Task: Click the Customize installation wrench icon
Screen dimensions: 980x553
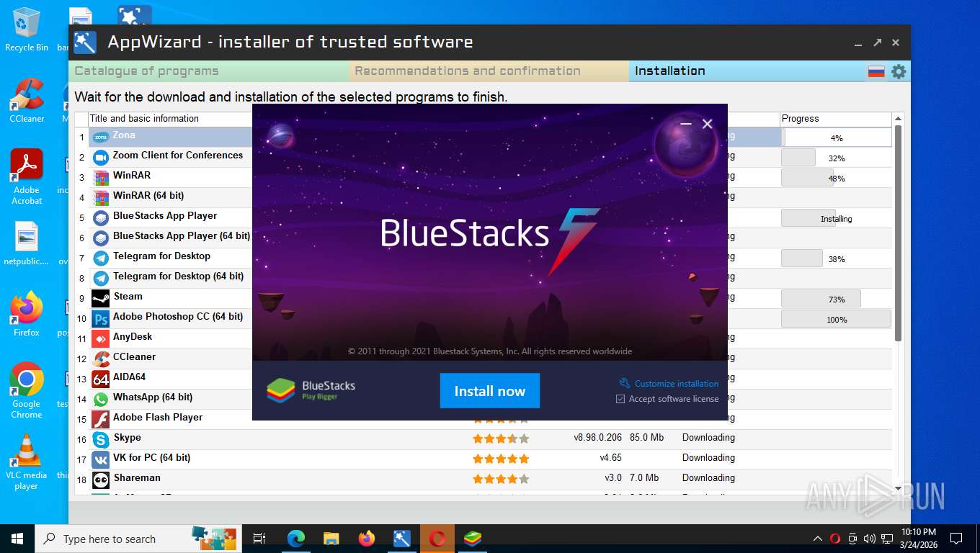Action: [x=625, y=383]
